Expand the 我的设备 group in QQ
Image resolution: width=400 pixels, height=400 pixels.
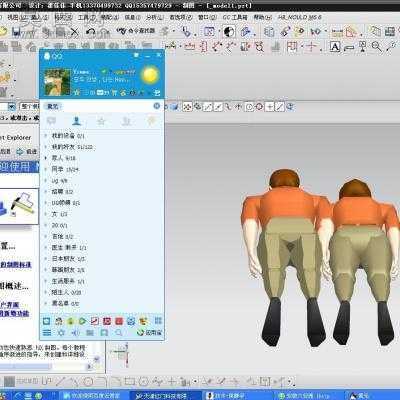pyautogui.click(x=68, y=136)
